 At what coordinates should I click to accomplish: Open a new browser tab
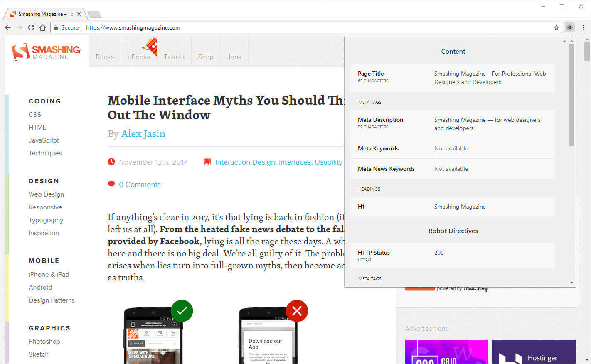[94, 15]
